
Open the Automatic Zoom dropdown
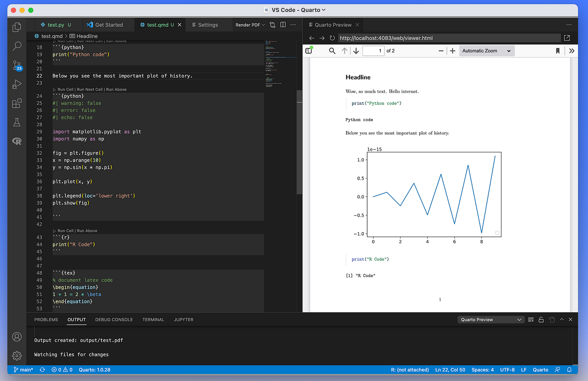[x=486, y=51]
